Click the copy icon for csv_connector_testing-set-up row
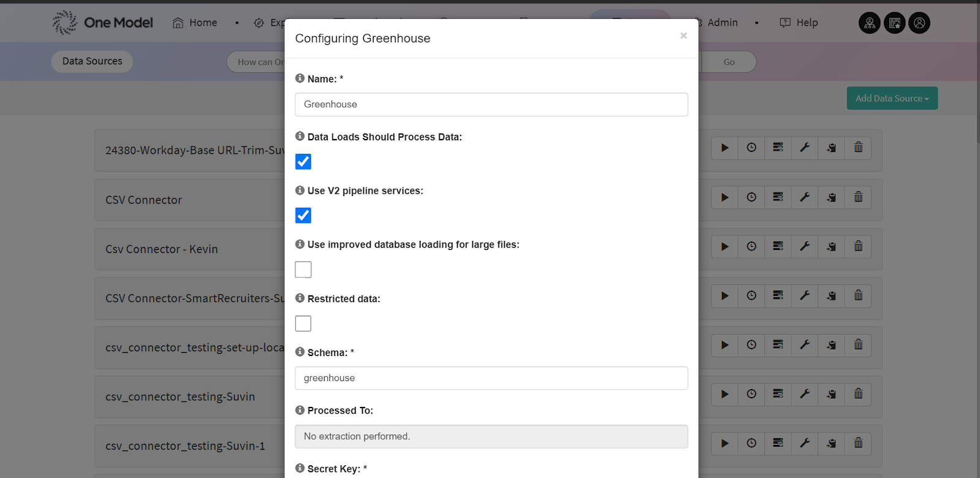980x478 pixels. [x=831, y=345]
